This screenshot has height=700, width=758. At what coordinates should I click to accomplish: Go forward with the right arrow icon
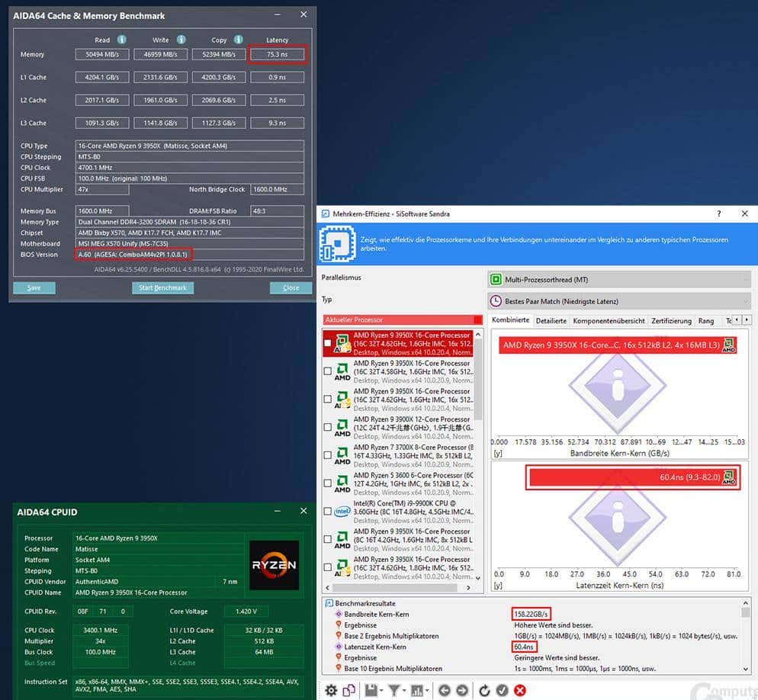tap(462, 690)
